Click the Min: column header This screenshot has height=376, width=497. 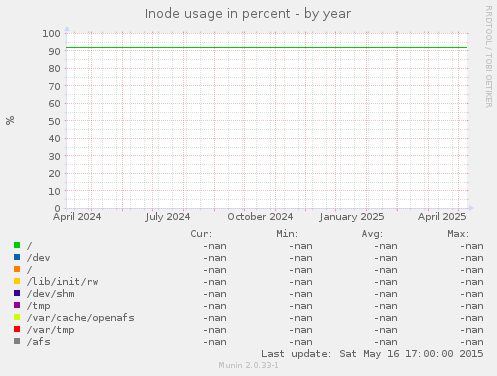coord(287,234)
